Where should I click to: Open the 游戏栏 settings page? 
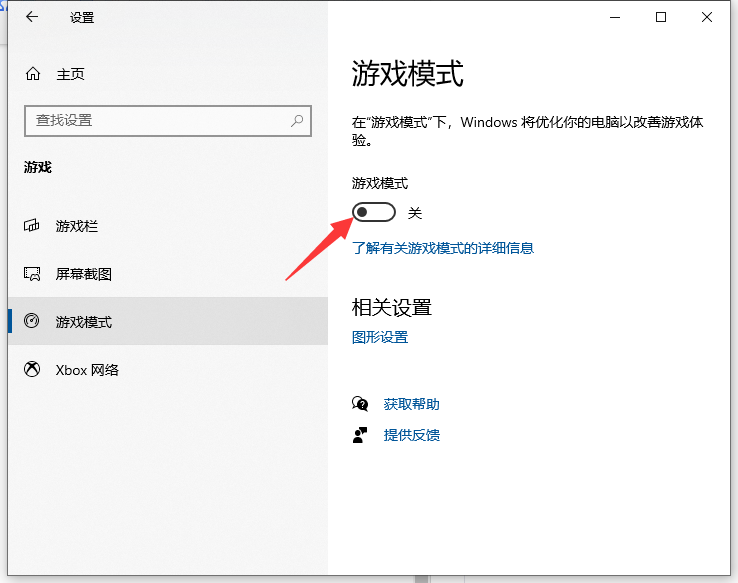coord(77,226)
